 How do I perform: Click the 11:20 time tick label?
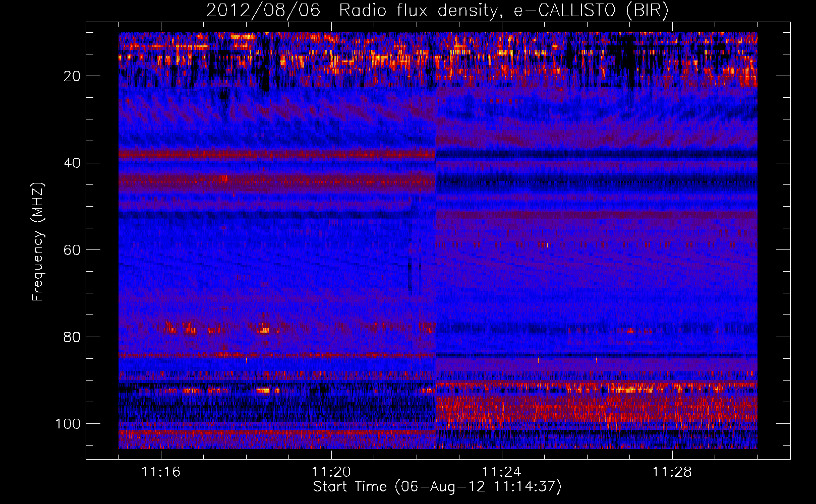click(x=331, y=472)
